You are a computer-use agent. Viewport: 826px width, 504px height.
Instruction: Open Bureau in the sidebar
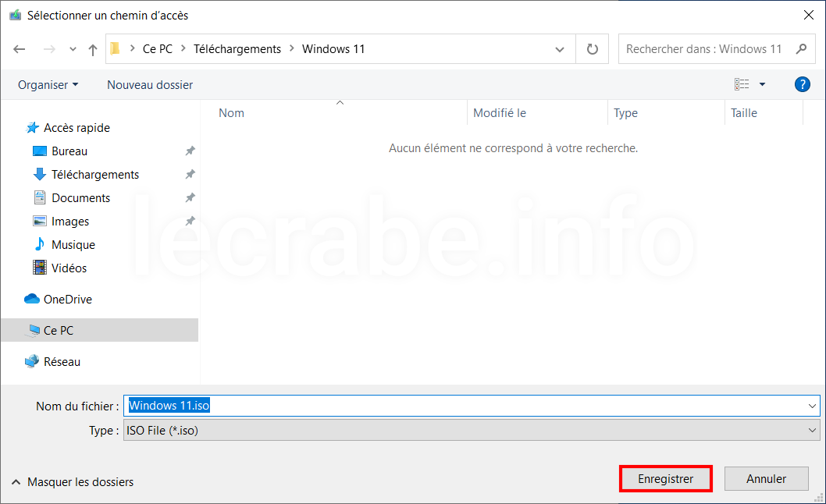69,151
